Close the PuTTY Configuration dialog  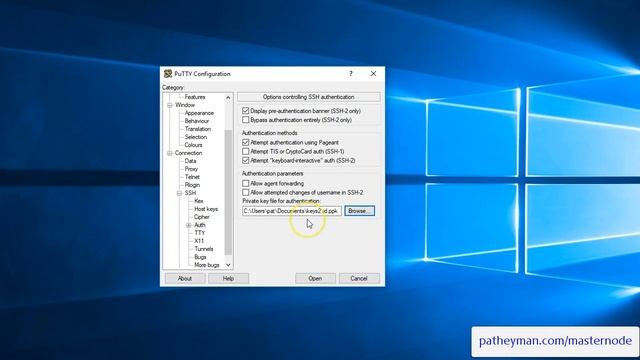point(373,73)
